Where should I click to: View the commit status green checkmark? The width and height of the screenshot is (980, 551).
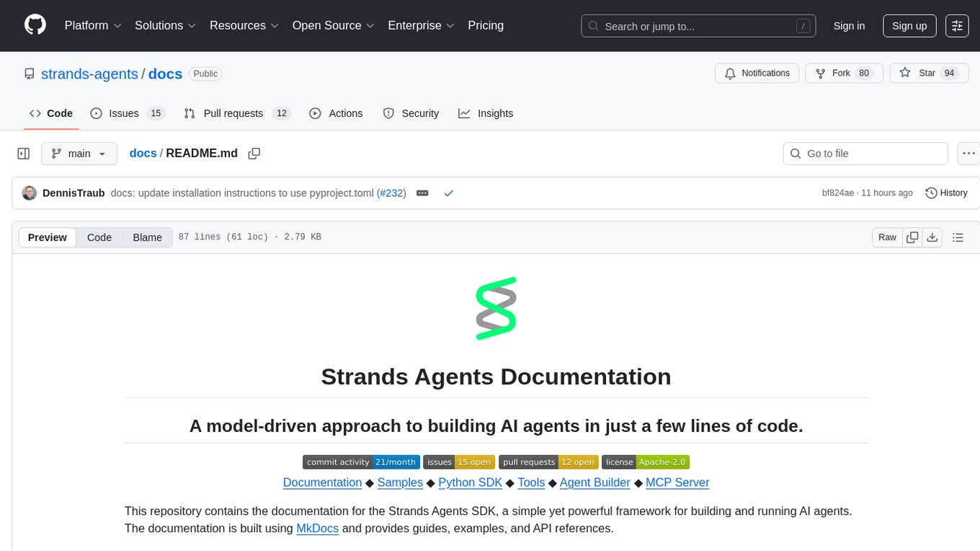click(448, 193)
